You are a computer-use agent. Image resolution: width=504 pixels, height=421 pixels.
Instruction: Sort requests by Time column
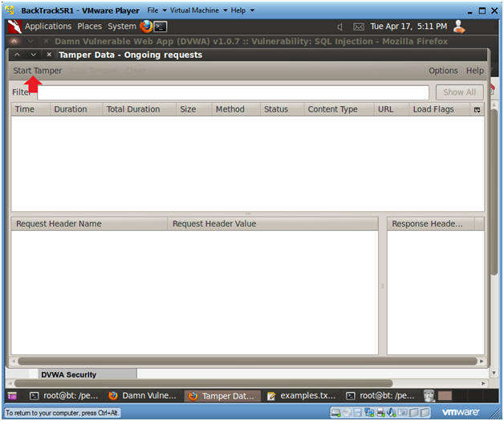[x=30, y=109]
